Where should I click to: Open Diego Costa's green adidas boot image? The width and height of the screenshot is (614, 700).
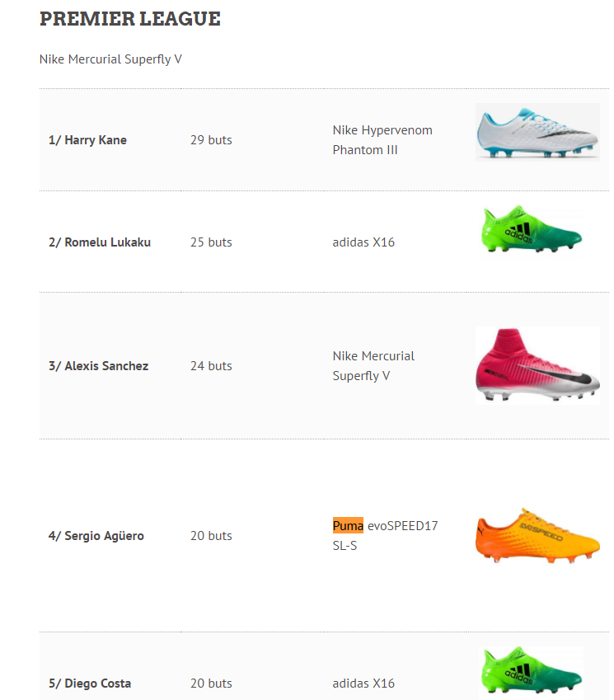coord(532,672)
